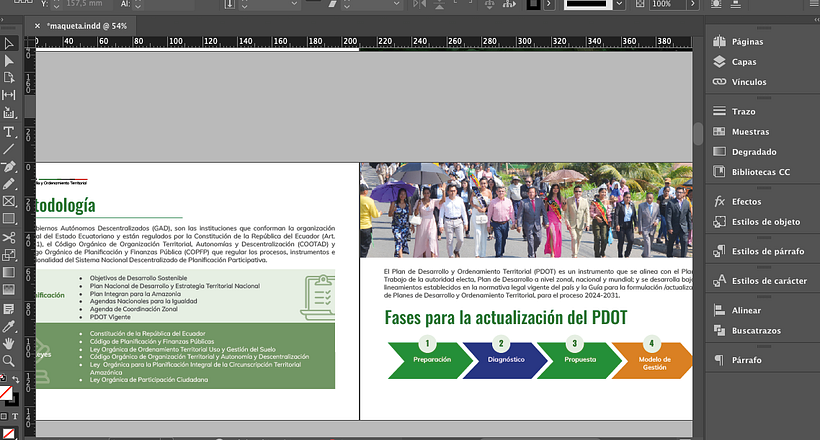820x440 pixels.
Task: Select the Type tool
Action: (x=9, y=132)
